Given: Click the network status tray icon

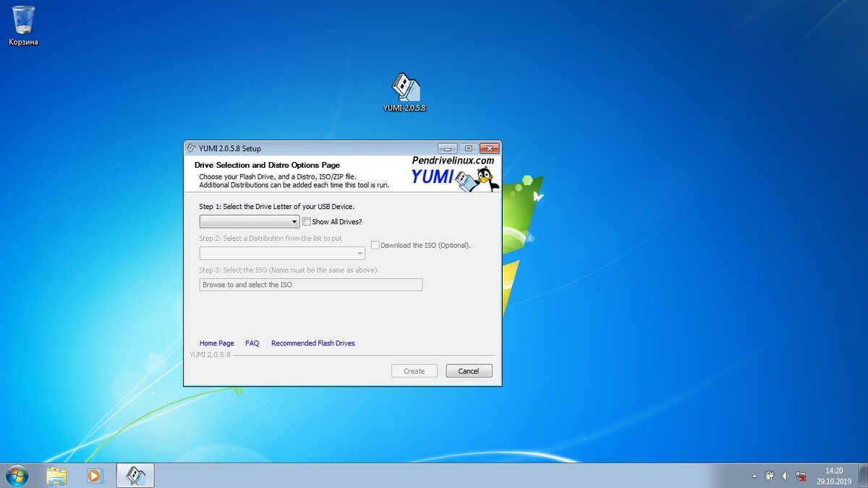Looking at the screenshot, I should pyautogui.click(x=801, y=476).
